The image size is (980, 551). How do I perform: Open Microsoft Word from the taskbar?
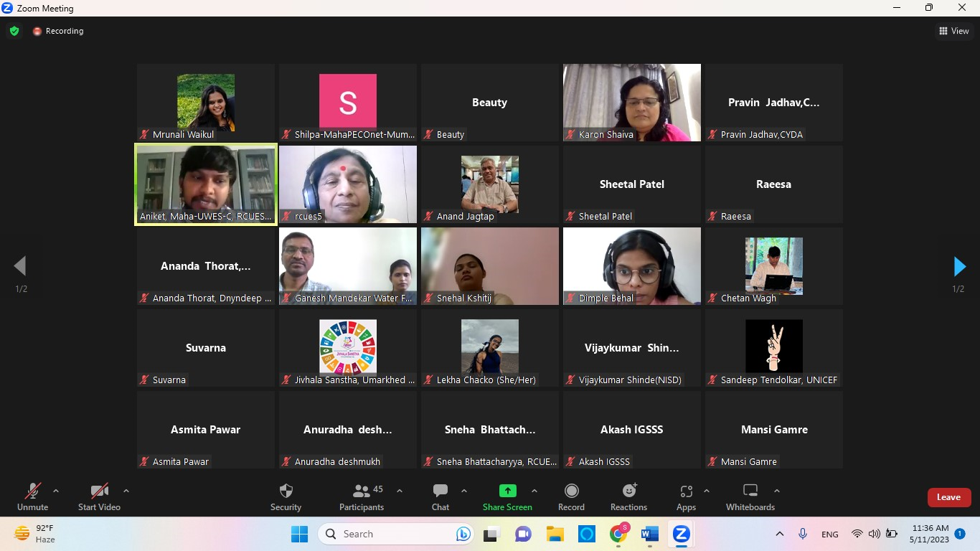click(x=650, y=534)
